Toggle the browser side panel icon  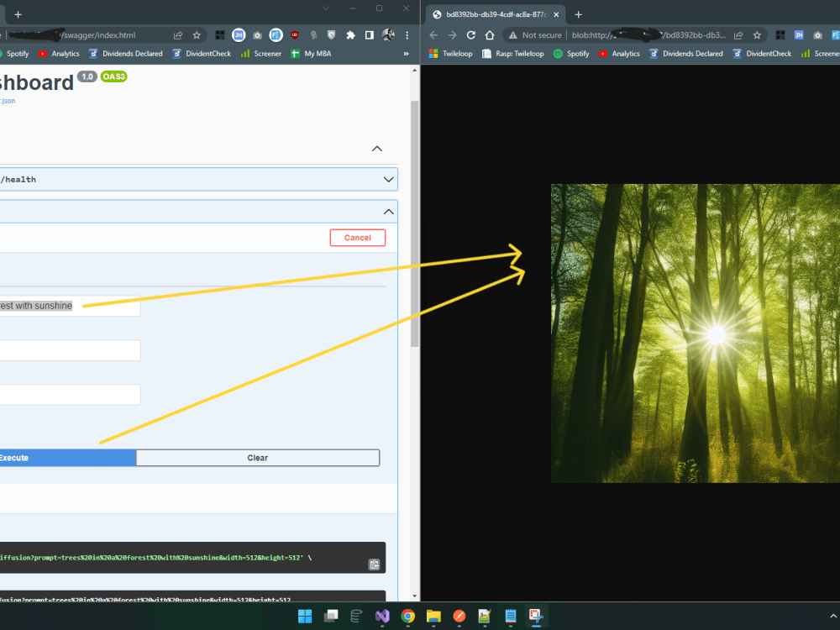[369, 35]
